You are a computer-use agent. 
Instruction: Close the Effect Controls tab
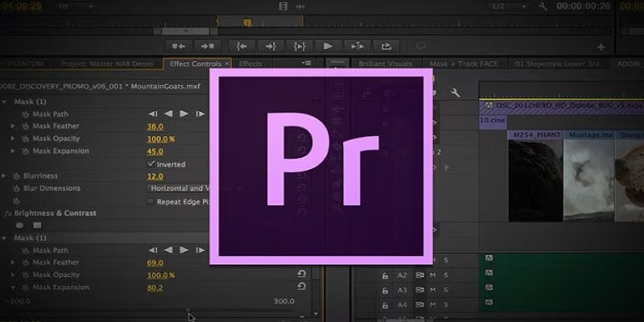click(x=227, y=64)
